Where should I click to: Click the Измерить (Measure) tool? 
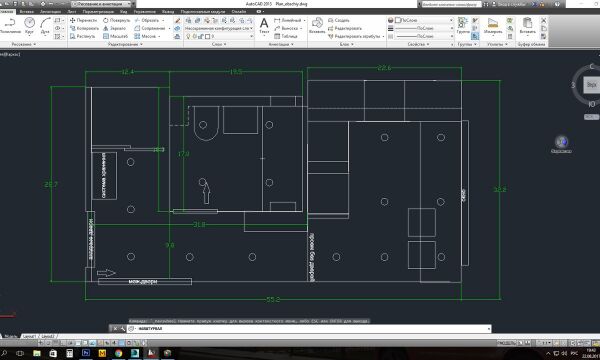493,26
